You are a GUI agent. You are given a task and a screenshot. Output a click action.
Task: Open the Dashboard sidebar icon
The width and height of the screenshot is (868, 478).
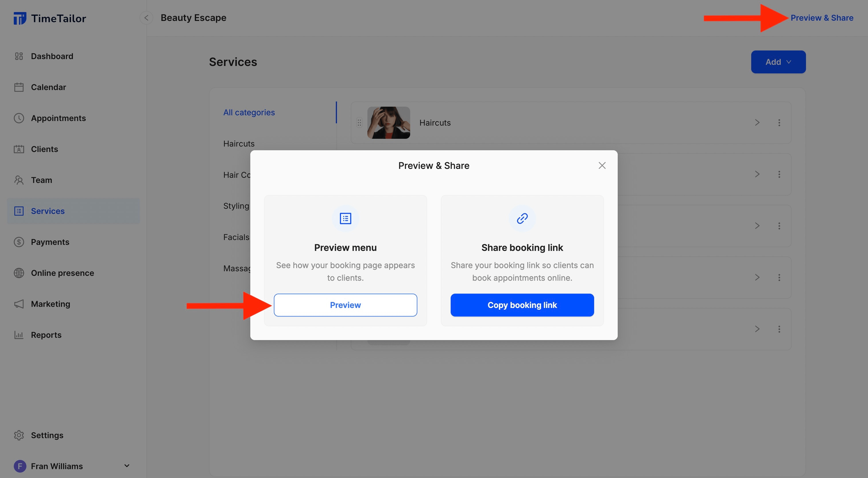click(19, 56)
